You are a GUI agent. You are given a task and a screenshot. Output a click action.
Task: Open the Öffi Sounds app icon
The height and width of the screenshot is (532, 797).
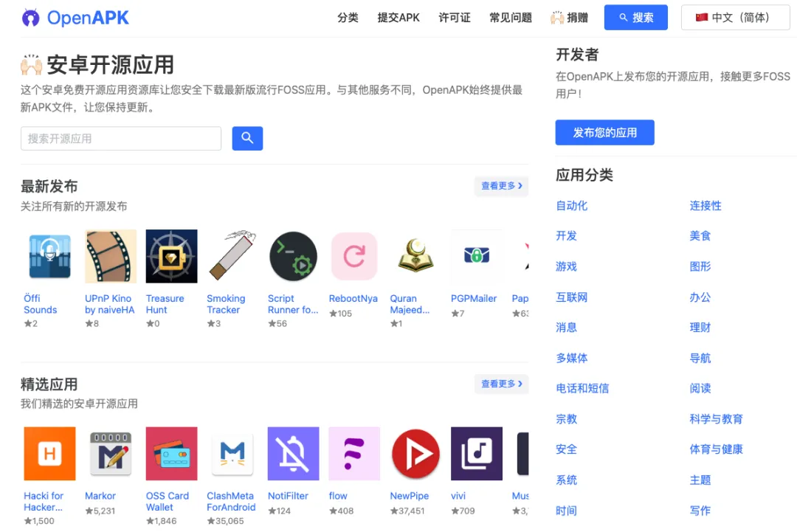(49, 256)
